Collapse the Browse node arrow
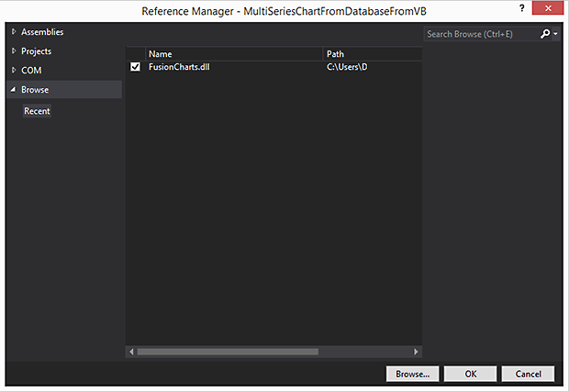 click(x=13, y=90)
